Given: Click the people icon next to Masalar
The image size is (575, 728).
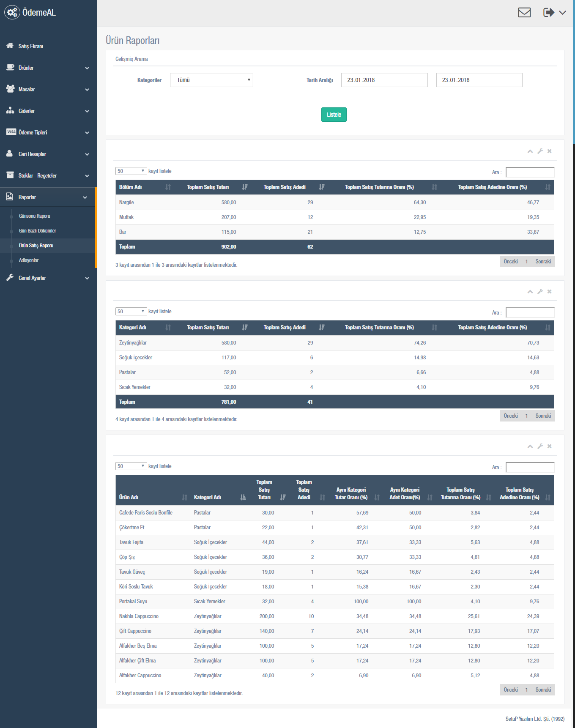Looking at the screenshot, I should tap(10, 89).
